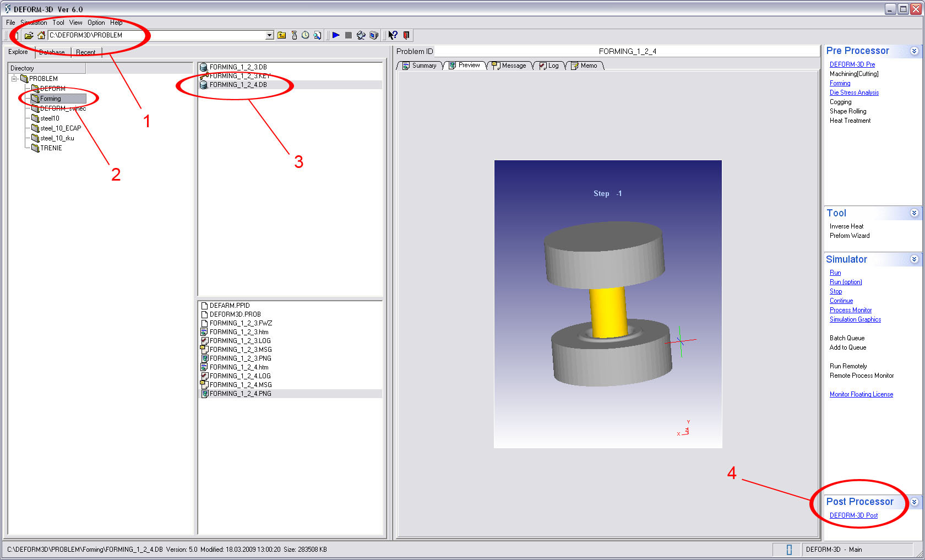Click the steel_10_ECAP folder icon
This screenshot has width=925, height=560.
tap(35, 128)
